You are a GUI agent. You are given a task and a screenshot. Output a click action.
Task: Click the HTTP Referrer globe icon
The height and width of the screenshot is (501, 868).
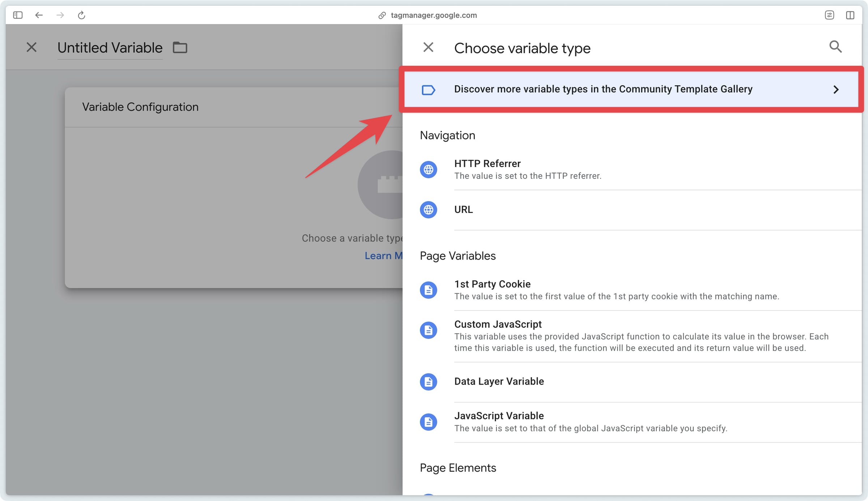(x=428, y=170)
